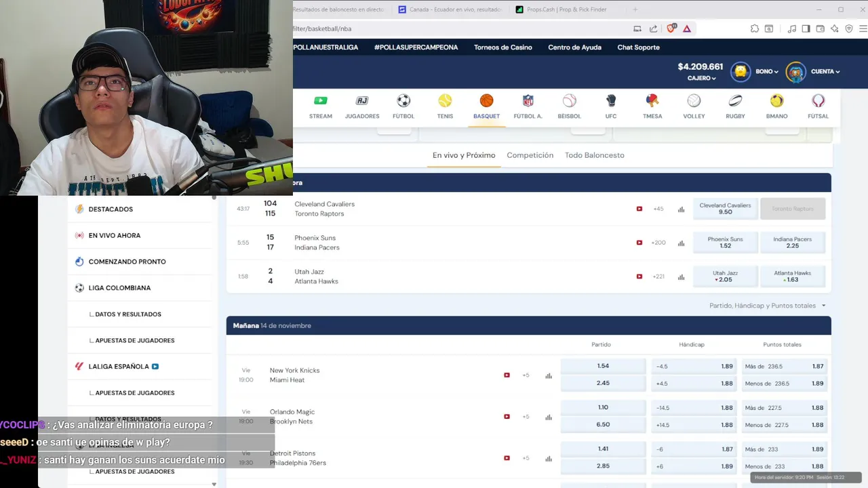Click the piggy bank bonus avatar

pos(741,71)
